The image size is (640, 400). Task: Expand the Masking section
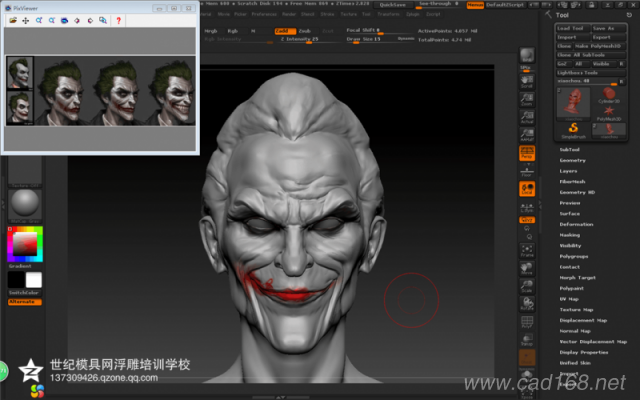(569, 235)
